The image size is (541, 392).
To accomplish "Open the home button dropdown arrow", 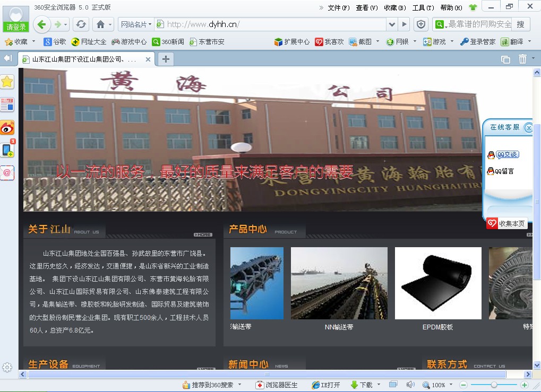I will 110,24.
